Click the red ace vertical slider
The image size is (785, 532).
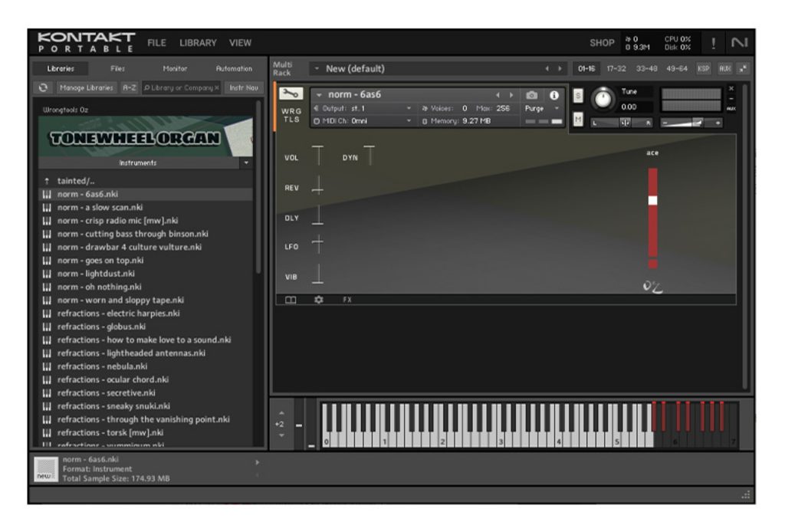pos(652,218)
